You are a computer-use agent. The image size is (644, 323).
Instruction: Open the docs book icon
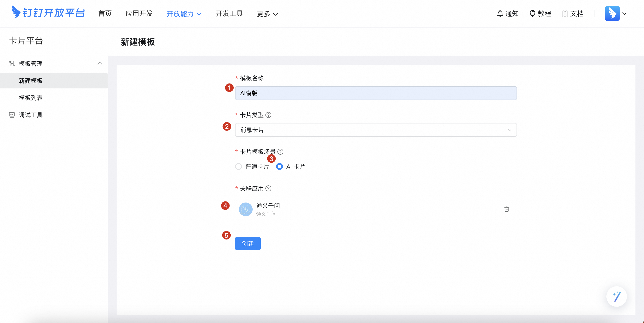565,13
